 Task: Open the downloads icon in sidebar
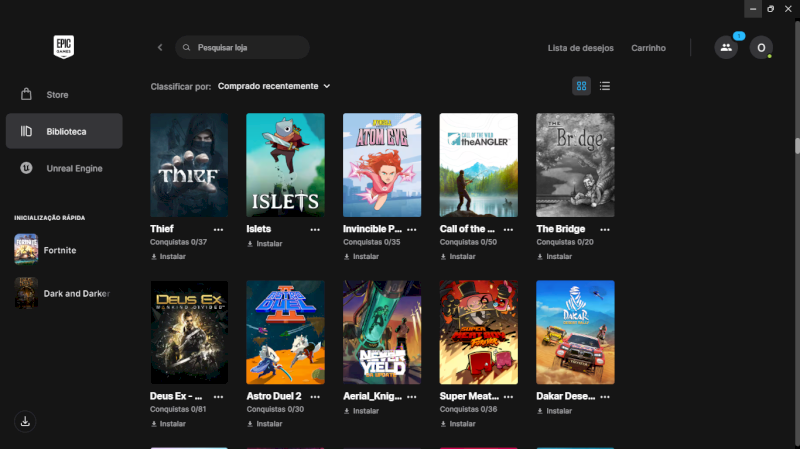pos(26,421)
